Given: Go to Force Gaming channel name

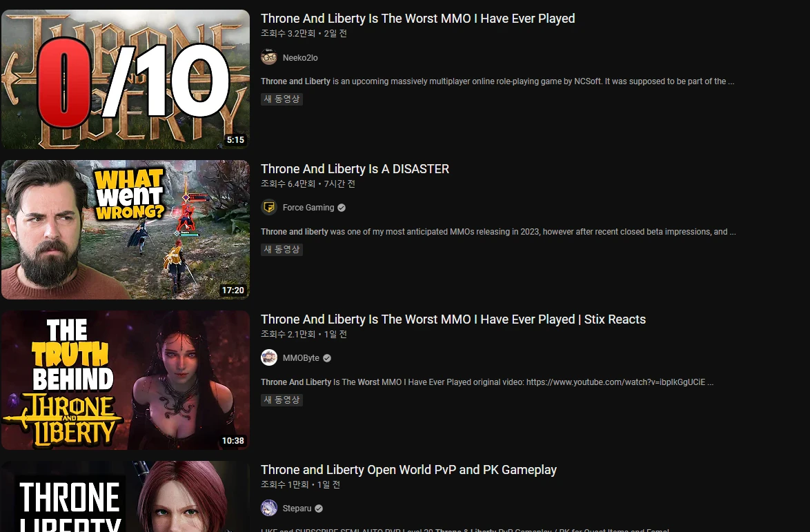Looking at the screenshot, I should pos(308,208).
